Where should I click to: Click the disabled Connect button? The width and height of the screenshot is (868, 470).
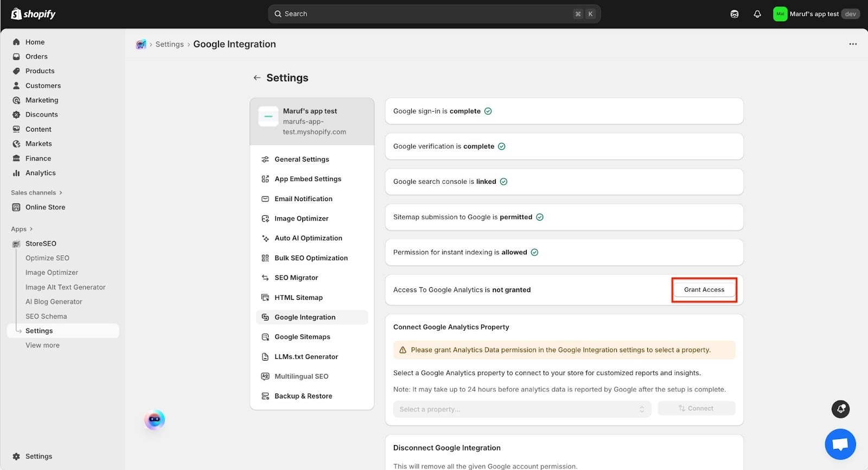697,408
